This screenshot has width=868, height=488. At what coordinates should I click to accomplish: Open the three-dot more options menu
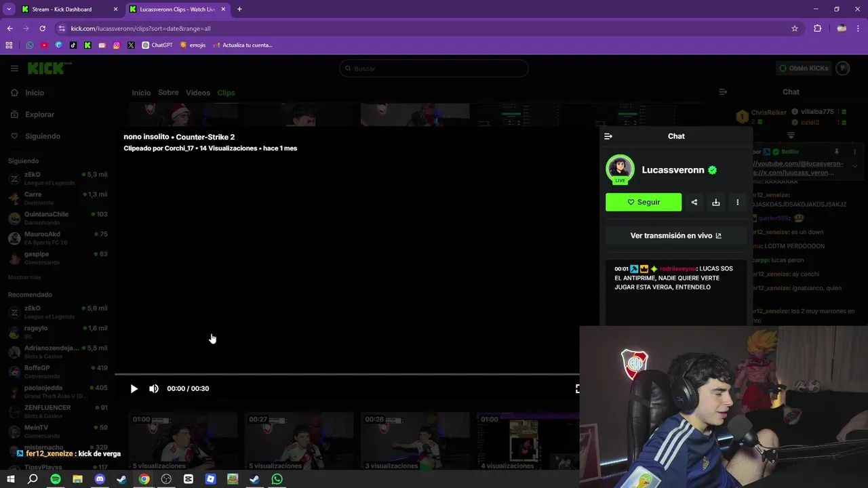(737, 202)
